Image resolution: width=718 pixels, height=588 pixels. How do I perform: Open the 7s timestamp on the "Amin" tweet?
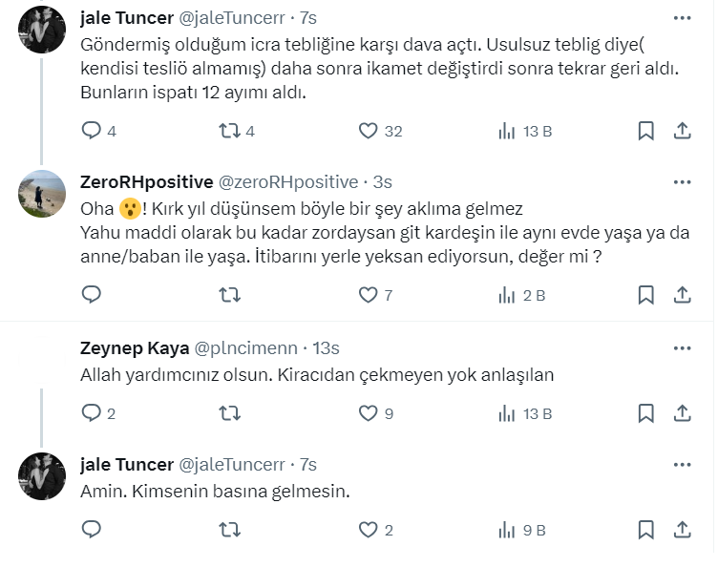click(x=307, y=465)
